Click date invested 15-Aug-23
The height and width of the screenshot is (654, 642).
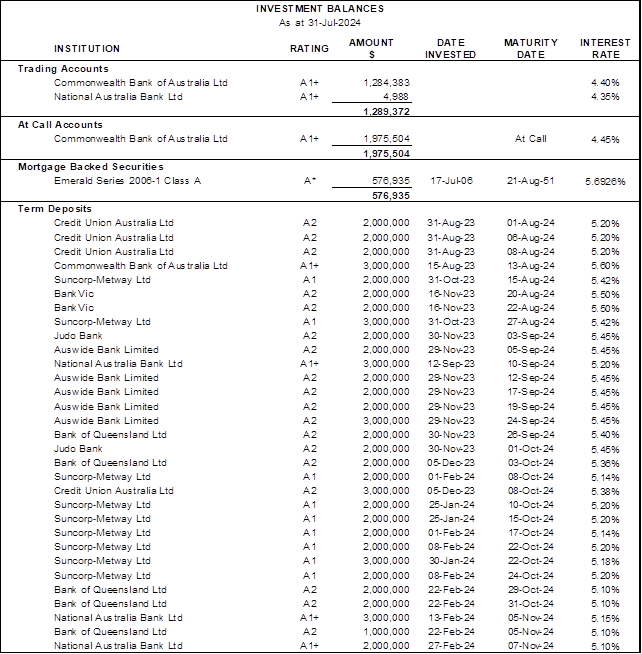[451, 266]
